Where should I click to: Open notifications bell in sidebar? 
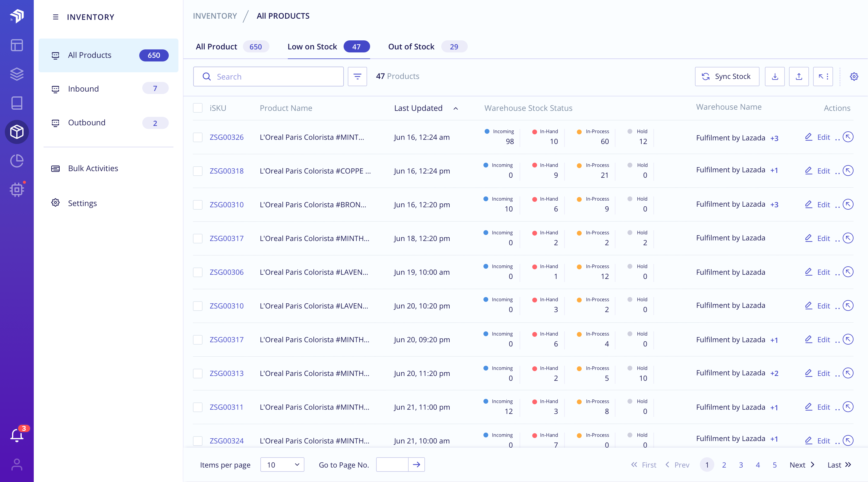coord(17,435)
